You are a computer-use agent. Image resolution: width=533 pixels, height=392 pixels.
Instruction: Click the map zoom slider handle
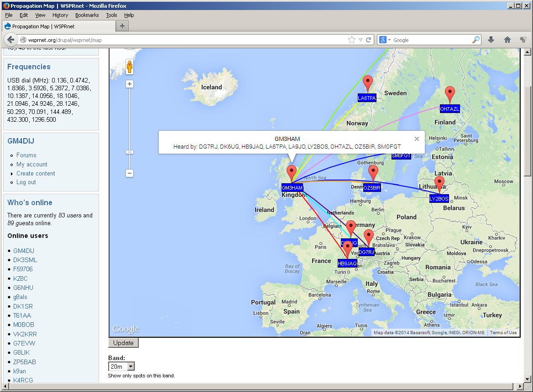point(130,152)
